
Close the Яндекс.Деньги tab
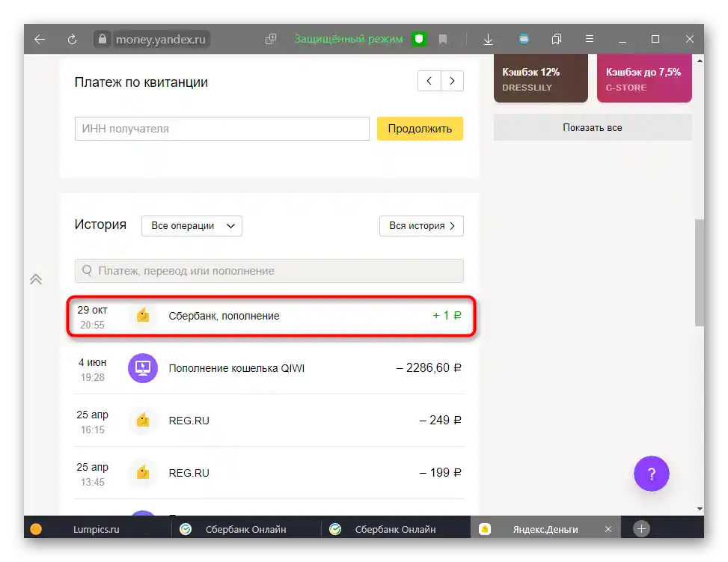pyautogui.click(x=608, y=529)
